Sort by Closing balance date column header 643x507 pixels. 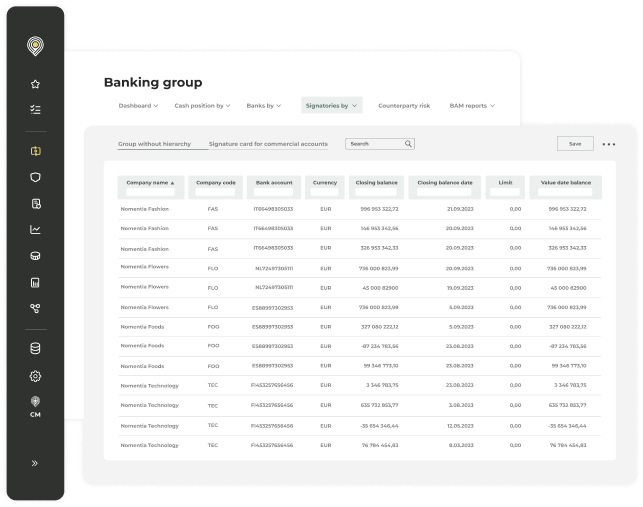coord(445,183)
